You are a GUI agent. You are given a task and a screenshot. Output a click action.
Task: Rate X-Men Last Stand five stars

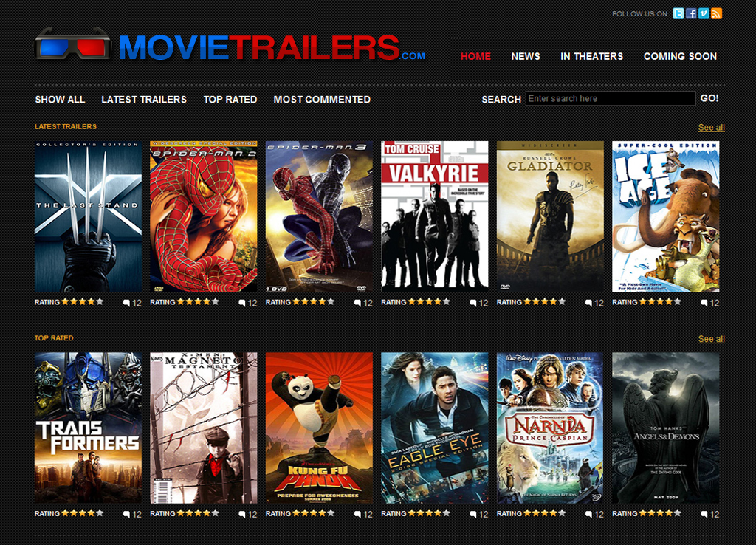click(100, 301)
